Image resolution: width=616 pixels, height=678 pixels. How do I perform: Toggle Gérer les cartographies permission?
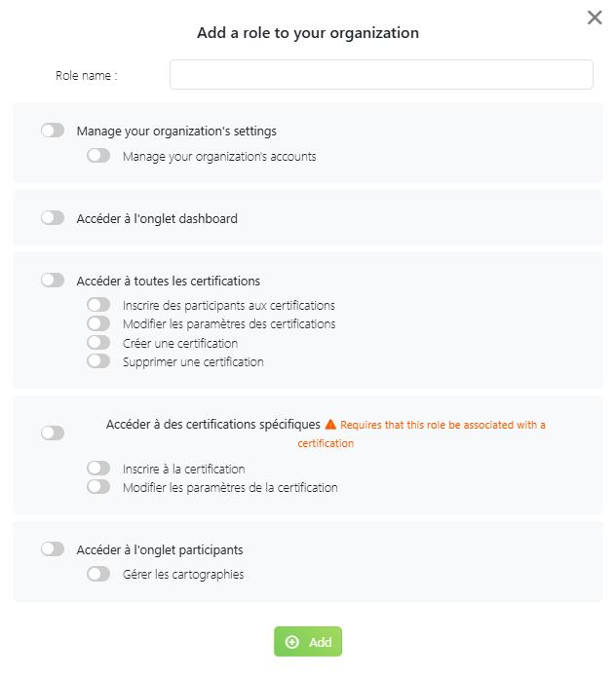98,575
